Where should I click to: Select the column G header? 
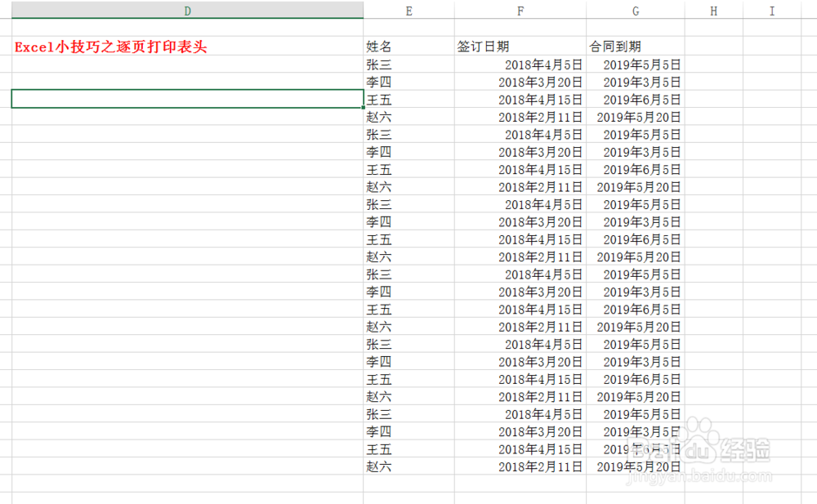click(636, 11)
